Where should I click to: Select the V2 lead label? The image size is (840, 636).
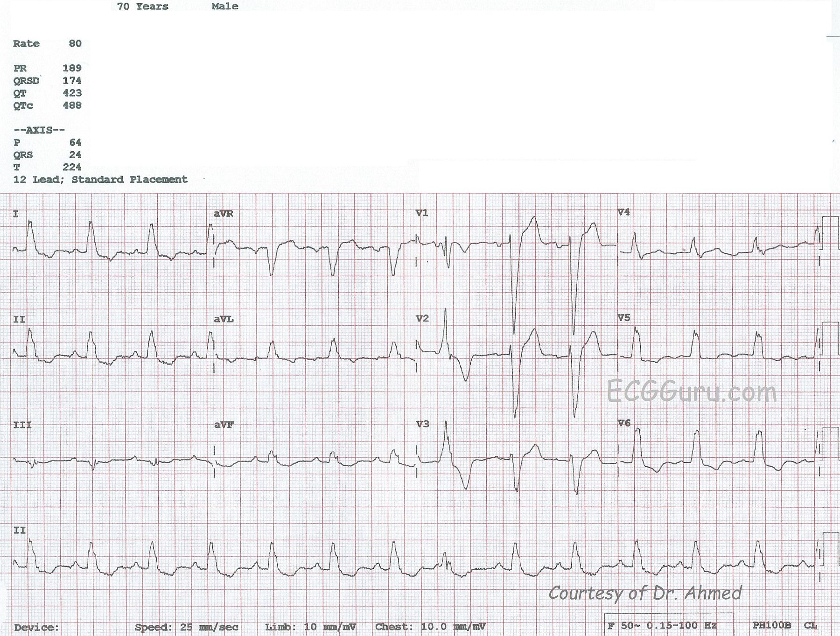[422, 319]
